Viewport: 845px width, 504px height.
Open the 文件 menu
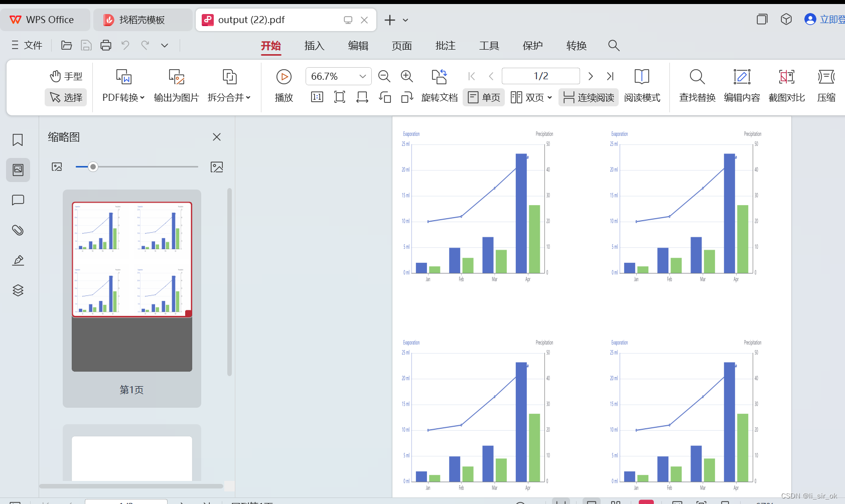click(27, 45)
